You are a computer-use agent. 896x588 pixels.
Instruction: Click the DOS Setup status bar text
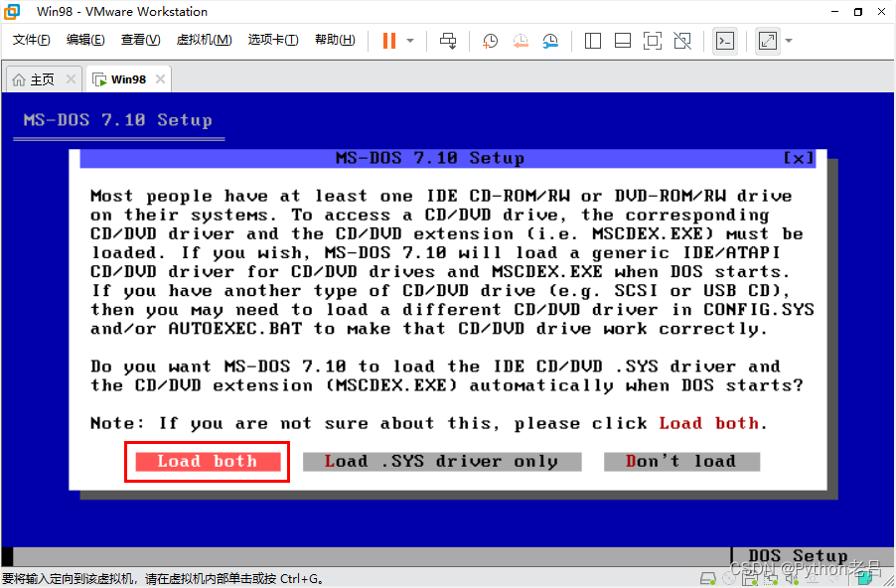click(x=798, y=555)
